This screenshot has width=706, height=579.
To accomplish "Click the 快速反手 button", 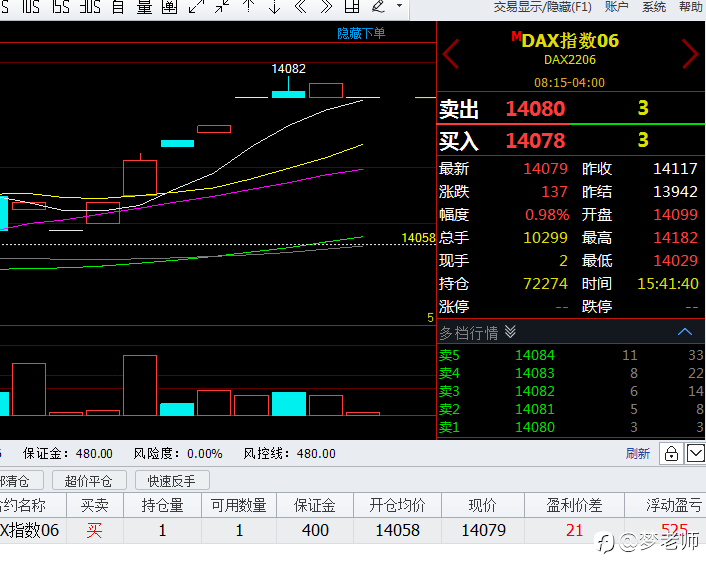I will pos(172,481).
